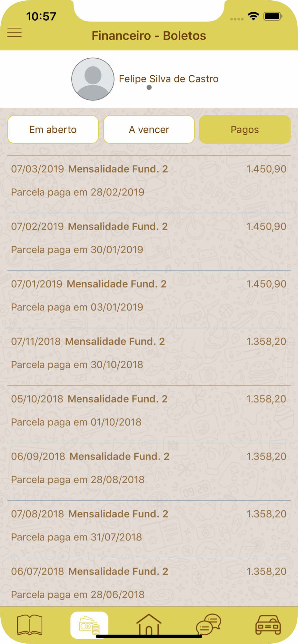Open boleto due 06/09/2018
The width and height of the screenshot is (298, 644).
pos(149,472)
